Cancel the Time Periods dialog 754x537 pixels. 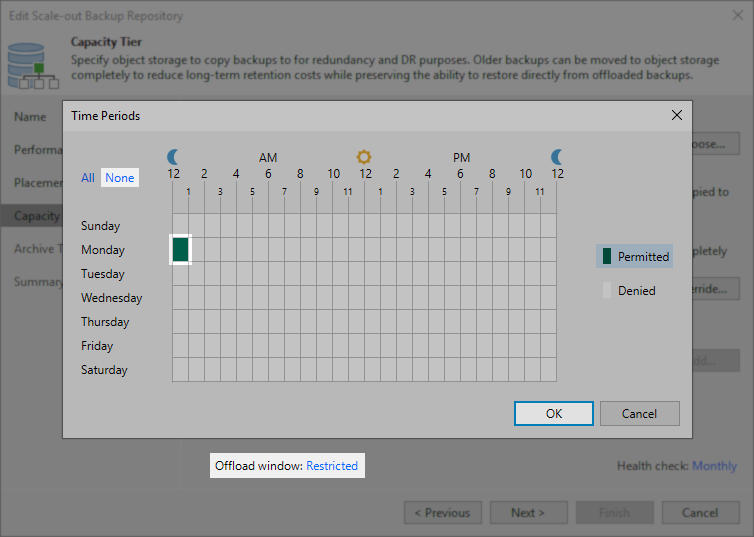[639, 413]
